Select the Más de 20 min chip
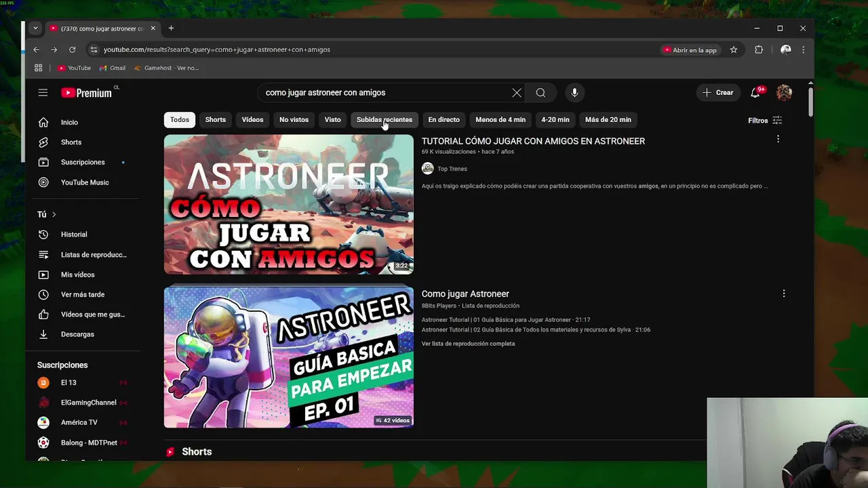 click(x=608, y=120)
